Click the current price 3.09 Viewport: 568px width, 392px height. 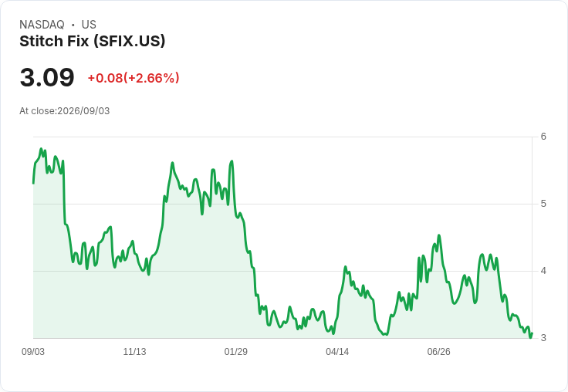tap(47, 77)
